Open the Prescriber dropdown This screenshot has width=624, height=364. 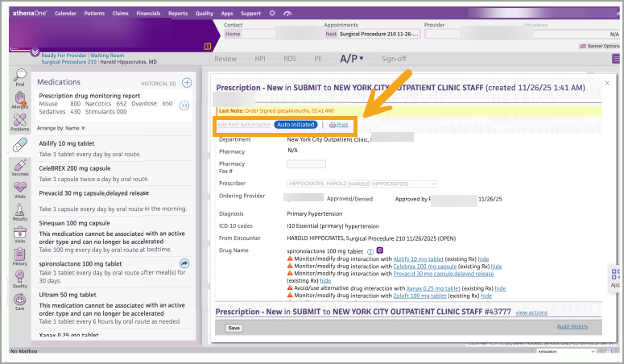pyautogui.click(x=362, y=184)
